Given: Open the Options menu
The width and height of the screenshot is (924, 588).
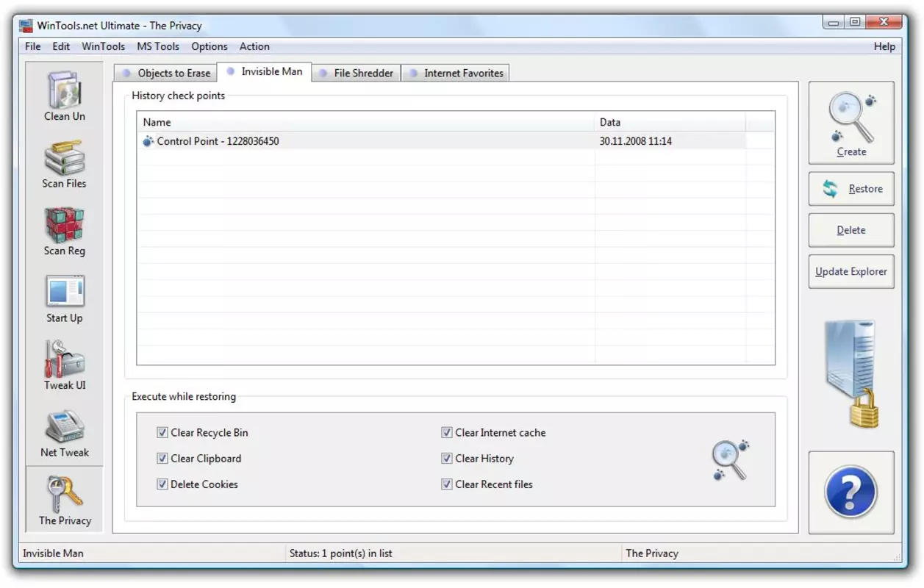Looking at the screenshot, I should click(209, 46).
